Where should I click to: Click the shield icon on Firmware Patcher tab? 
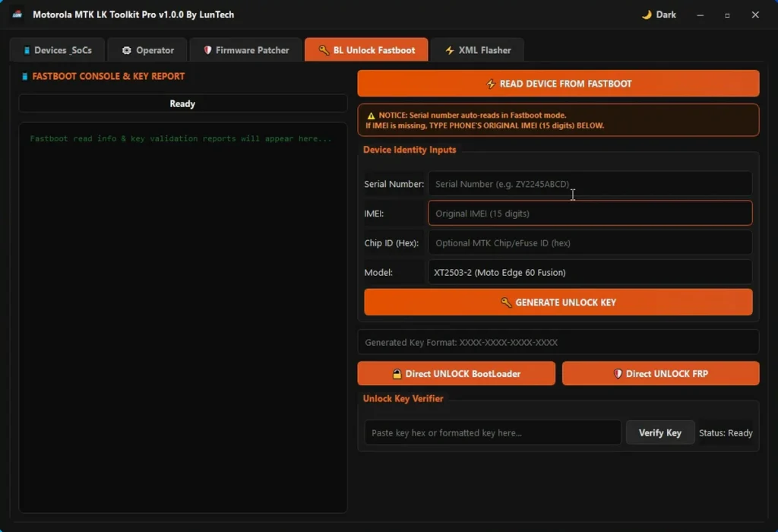[208, 50]
